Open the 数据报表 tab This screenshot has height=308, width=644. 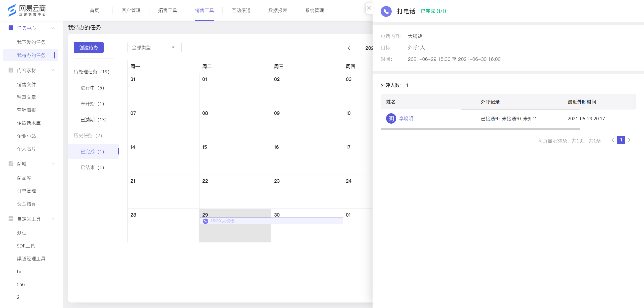pyautogui.click(x=278, y=10)
